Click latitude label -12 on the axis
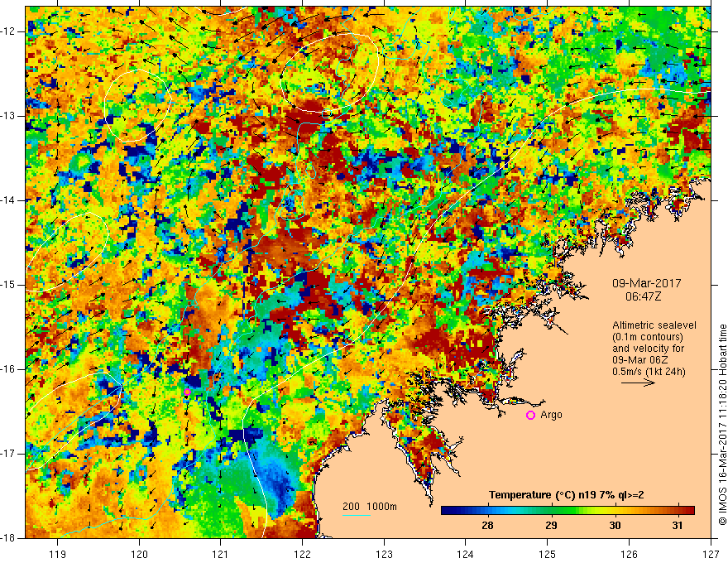This screenshot has height=563, width=728. coord(8,31)
